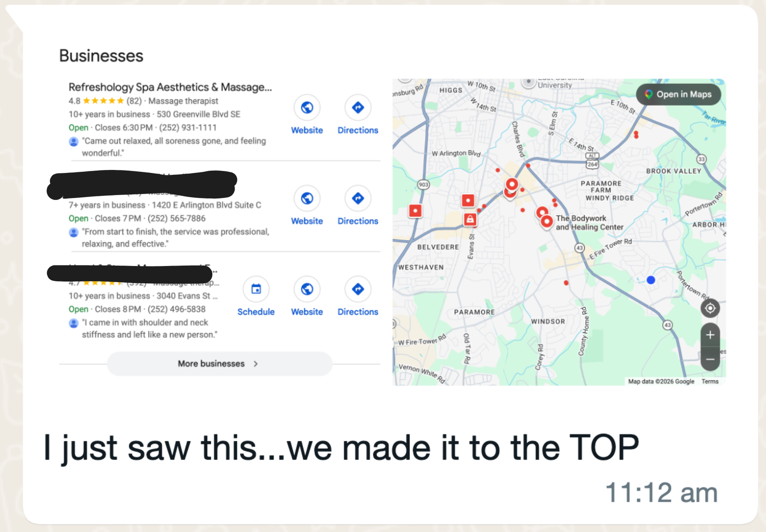Click Open in Maps button
The image size is (766, 532).
[678, 94]
